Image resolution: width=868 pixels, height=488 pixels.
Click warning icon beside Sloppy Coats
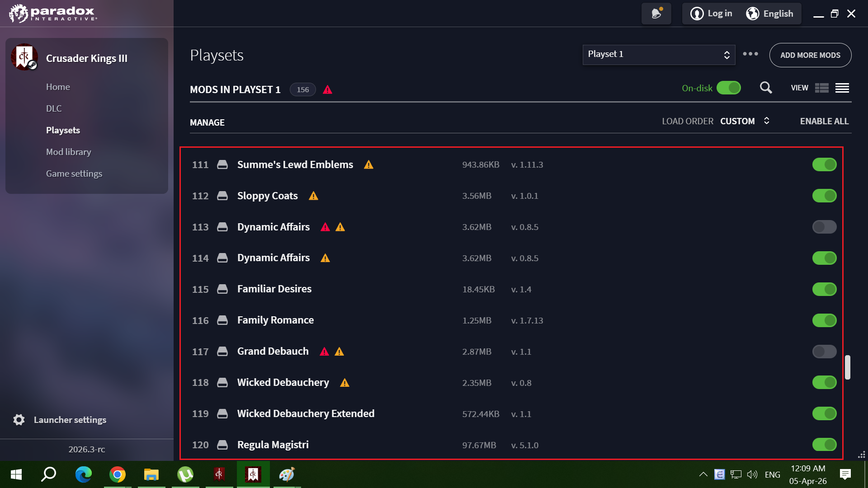coord(313,196)
